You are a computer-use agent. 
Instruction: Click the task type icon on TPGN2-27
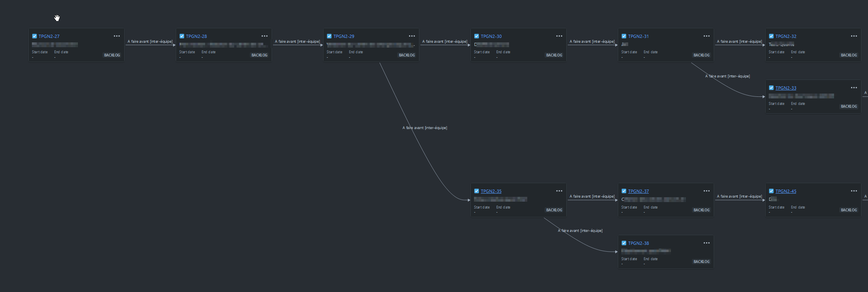point(34,36)
